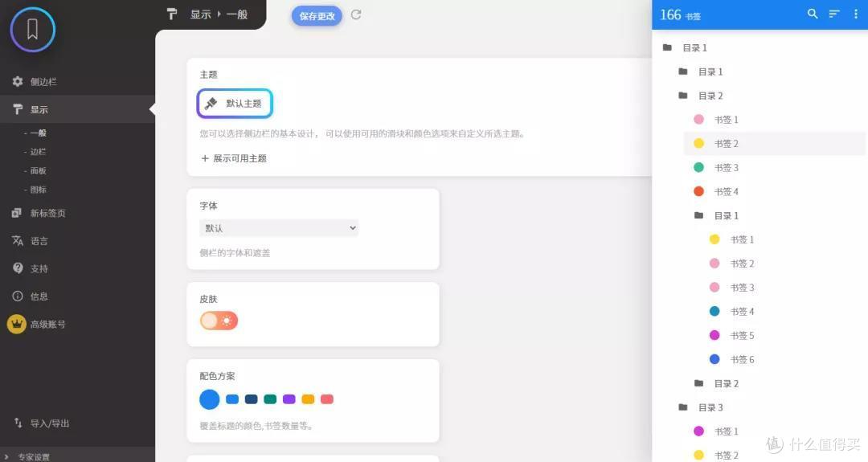The height and width of the screenshot is (462, 868).
Task: Click the paint roller icon in the breadcrumb
Action: tap(172, 14)
